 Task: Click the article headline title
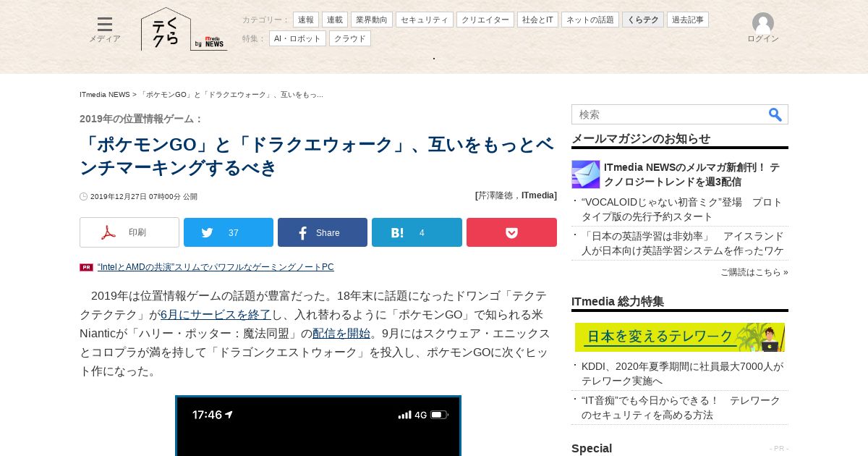317,156
